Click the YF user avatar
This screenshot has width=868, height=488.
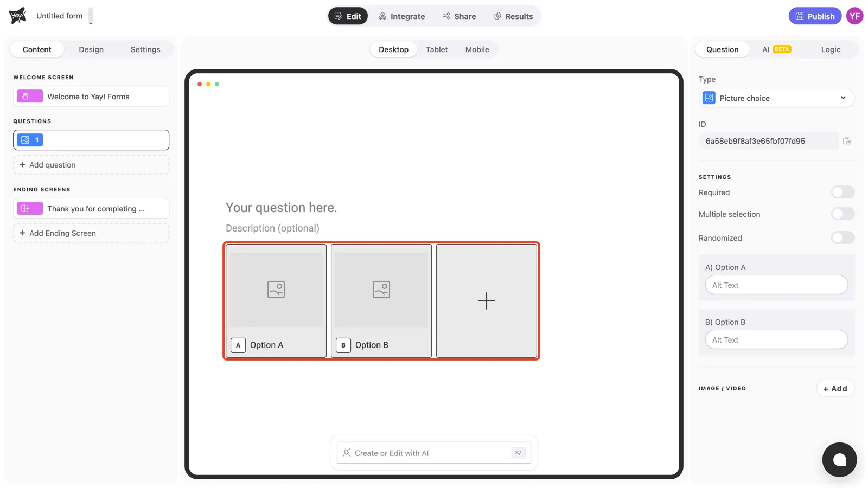(x=855, y=16)
